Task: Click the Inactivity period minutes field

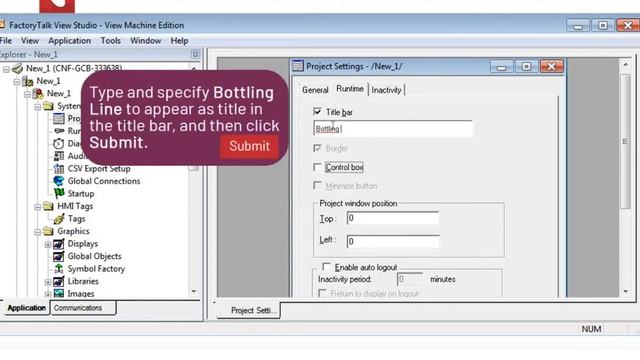Action: point(409,280)
